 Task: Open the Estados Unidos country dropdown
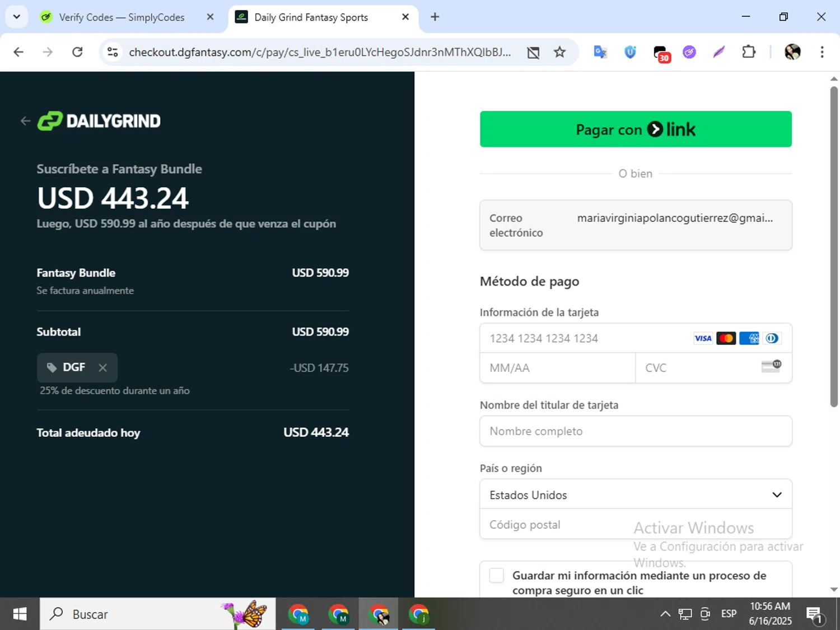click(x=636, y=494)
